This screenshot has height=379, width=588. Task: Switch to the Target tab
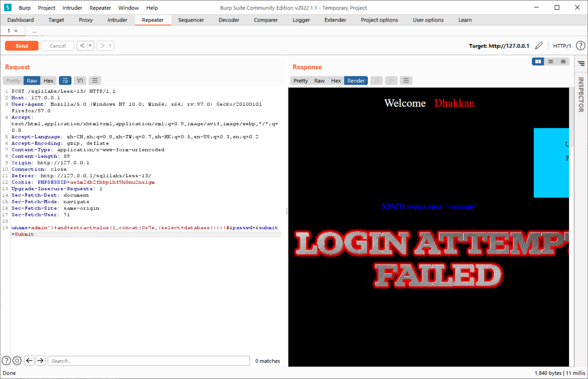point(56,20)
